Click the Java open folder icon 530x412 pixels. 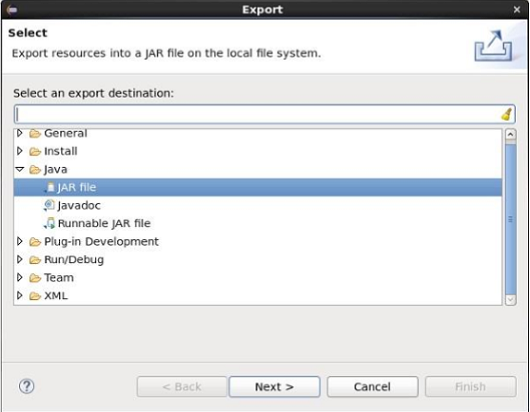(x=35, y=169)
